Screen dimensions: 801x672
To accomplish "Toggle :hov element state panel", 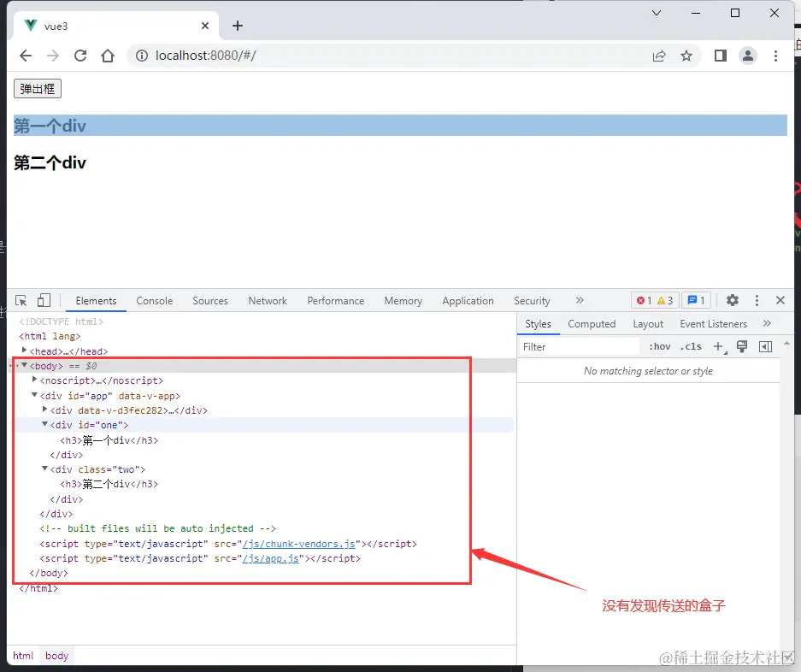I will tap(659, 346).
